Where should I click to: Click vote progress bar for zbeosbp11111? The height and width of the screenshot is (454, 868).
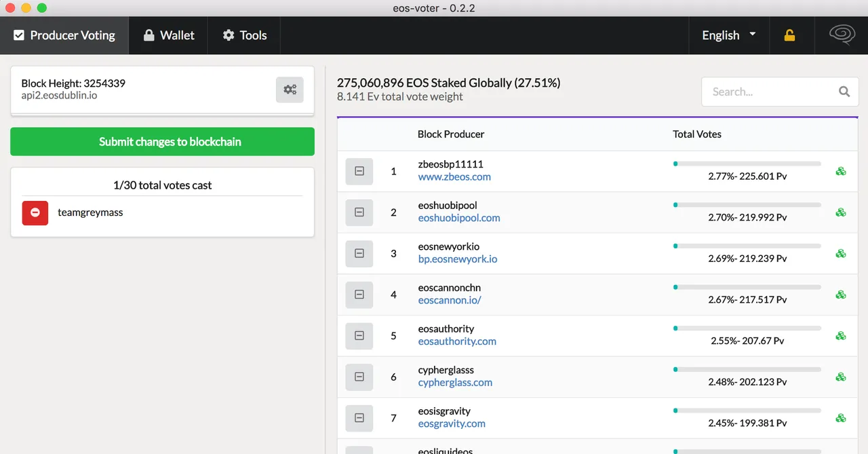click(747, 164)
